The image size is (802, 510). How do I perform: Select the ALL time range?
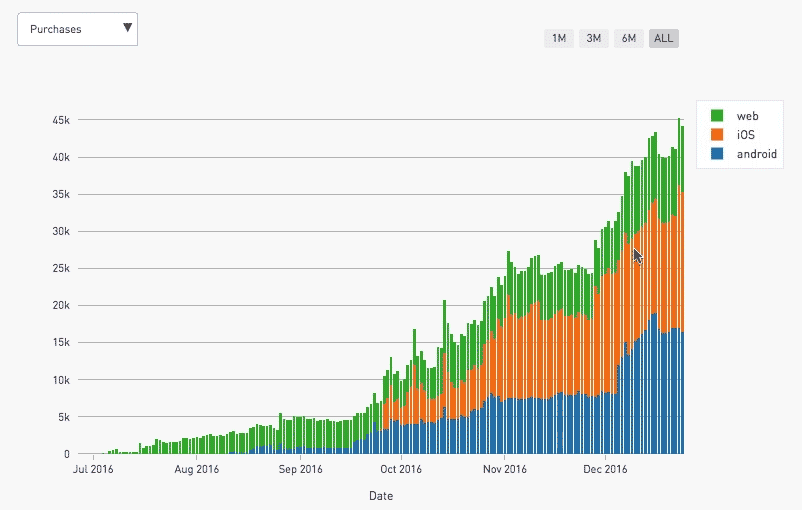pyautogui.click(x=663, y=38)
